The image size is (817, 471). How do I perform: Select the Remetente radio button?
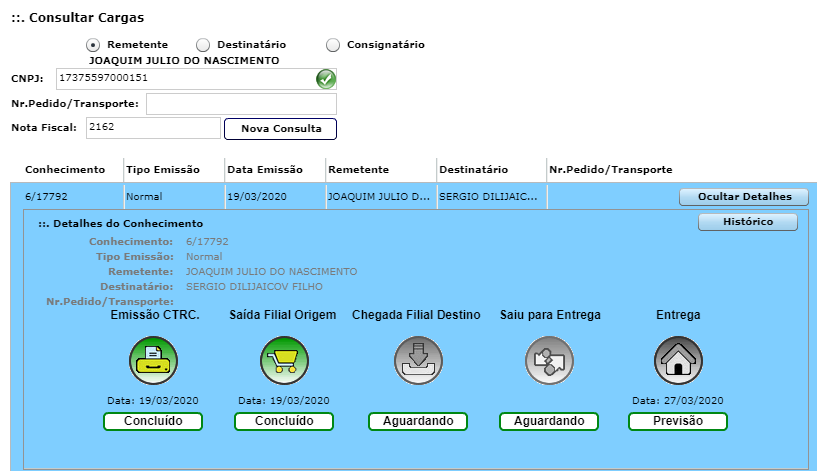click(93, 45)
